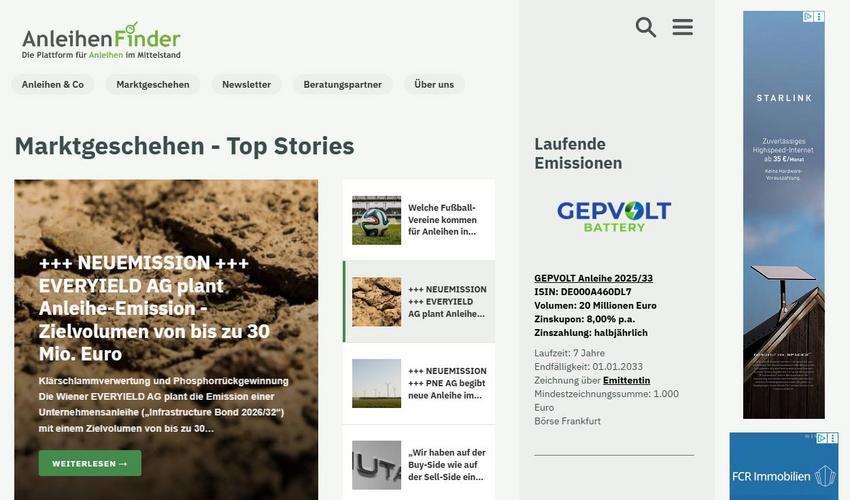Click the text 'Volumen: 20 Millionen Euro'
This screenshot has height=500, width=850.
595,305
